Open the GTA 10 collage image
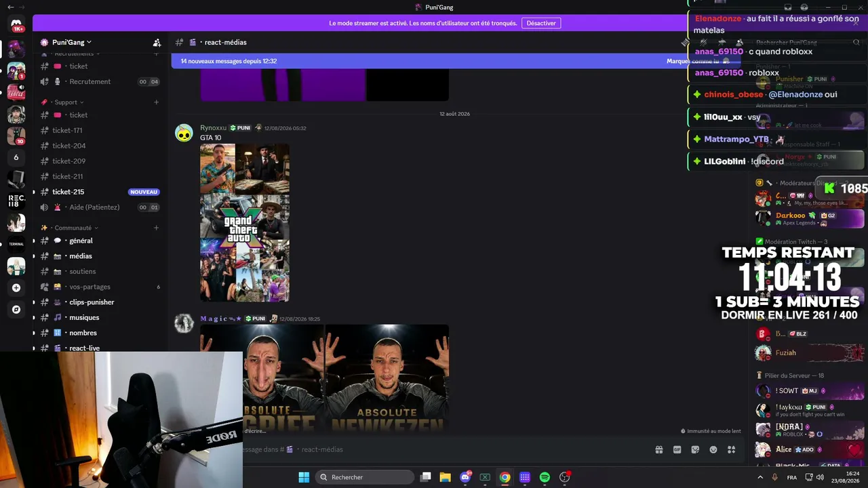Image resolution: width=868 pixels, height=488 pixels. pyautogui.click(x=245, y=222)
